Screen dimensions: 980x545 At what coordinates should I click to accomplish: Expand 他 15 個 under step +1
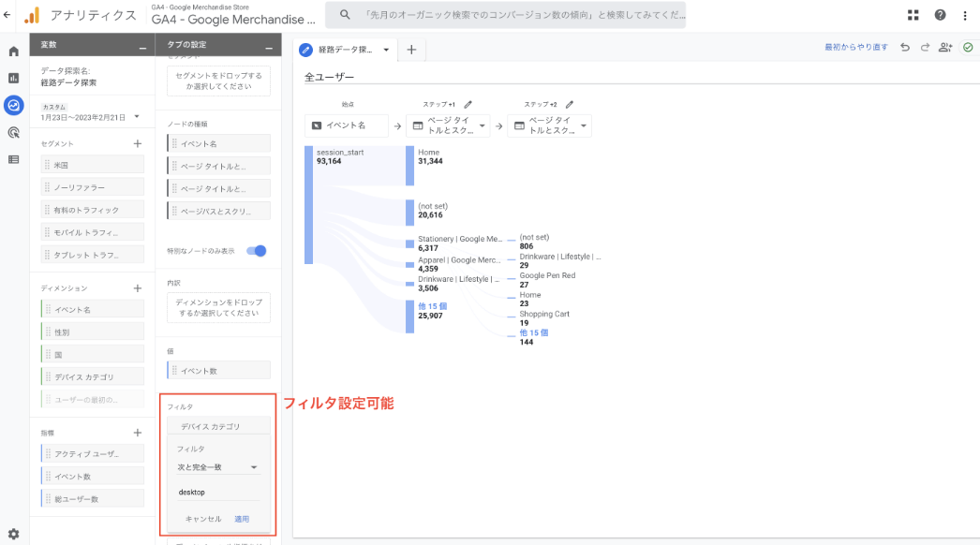433,306
